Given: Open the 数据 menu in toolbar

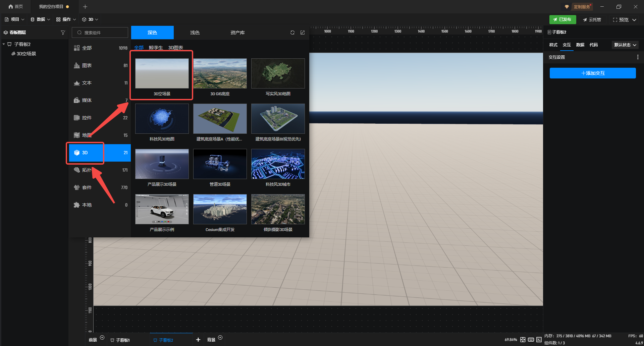Looking at the screenshot, I should pyautogui.click(x=40, y=19).
